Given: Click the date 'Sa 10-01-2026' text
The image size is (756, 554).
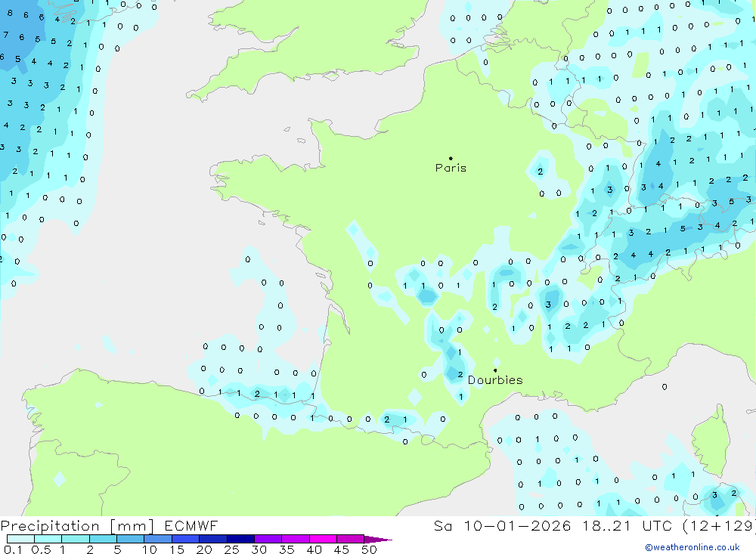Looking at the screenshot, I should (503, 525).
